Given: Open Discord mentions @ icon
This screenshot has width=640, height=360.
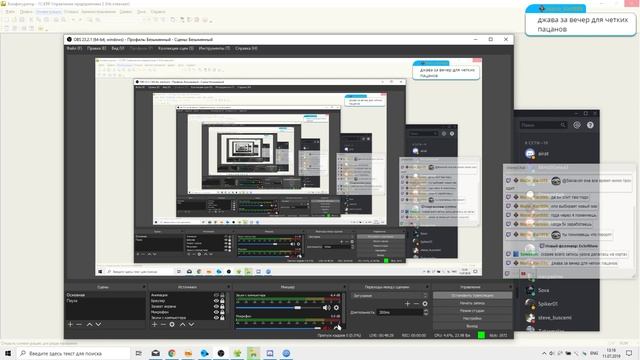Looking at the screenshot, I should [577, 125].
